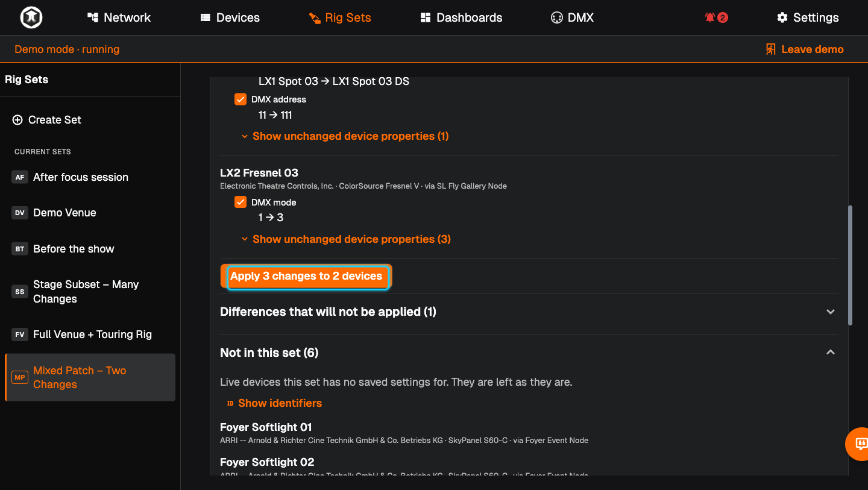Click the Dashboards grid icon
The width and height of the screenshot is (868, 490).
[x=426, y=17]
